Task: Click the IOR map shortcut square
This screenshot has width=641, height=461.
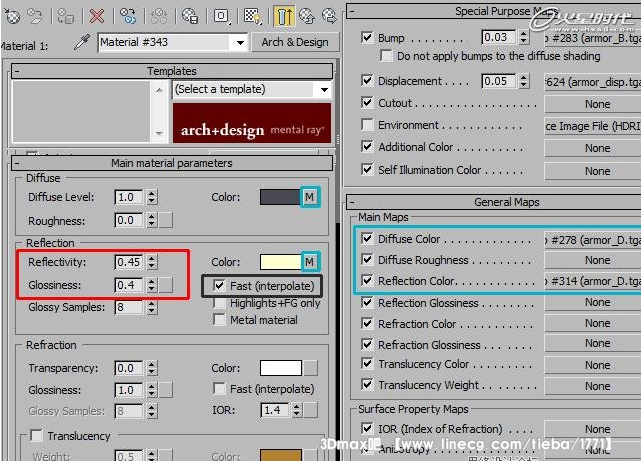Action: (x=311, y=410)
